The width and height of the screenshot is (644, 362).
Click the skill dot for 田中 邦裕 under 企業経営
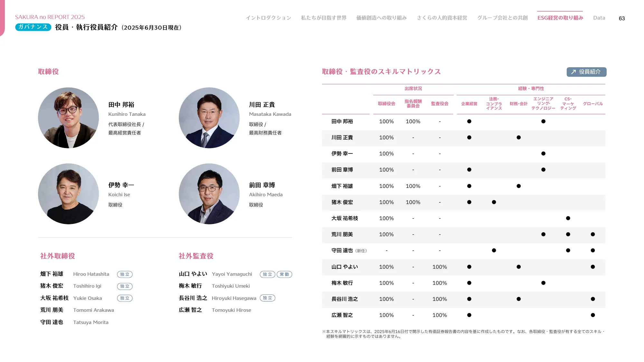click(x=469, y=121)
